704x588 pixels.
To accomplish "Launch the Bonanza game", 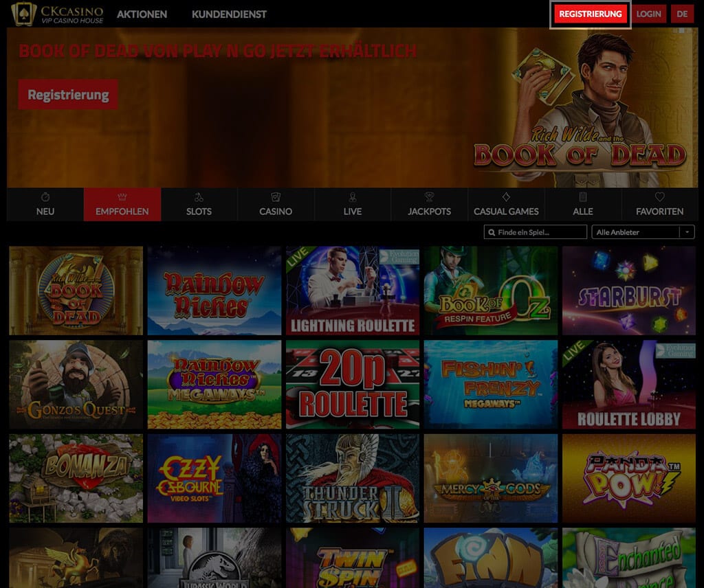I will coord(76,478).
